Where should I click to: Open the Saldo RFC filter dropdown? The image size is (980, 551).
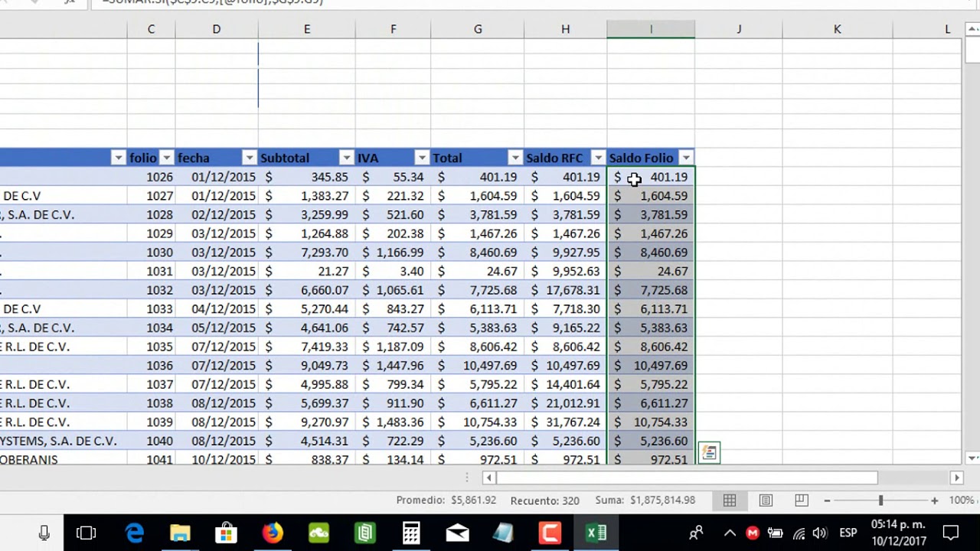pos(598,158)
